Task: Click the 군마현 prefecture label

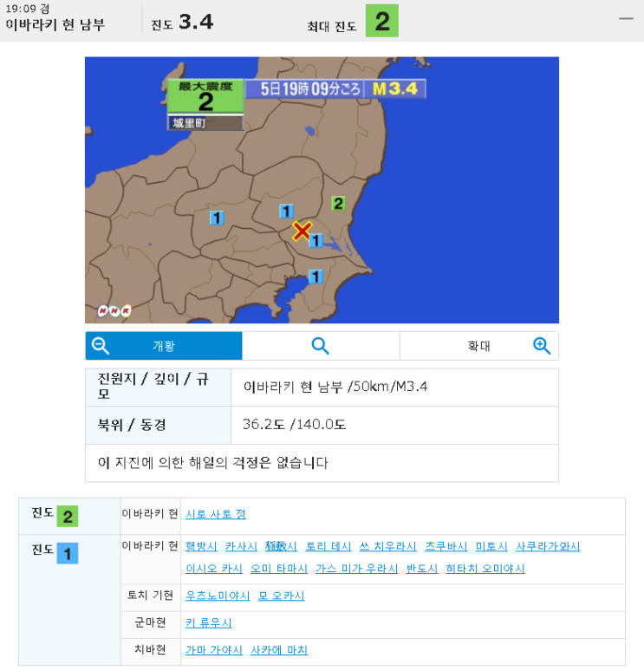Action: click(150, 622)
